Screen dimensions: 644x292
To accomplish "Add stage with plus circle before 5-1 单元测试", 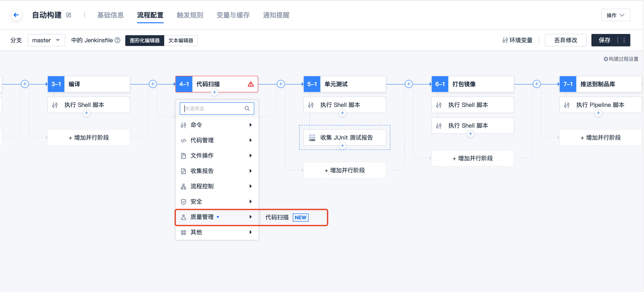I will pyautogui.click(x=281, y=84).
